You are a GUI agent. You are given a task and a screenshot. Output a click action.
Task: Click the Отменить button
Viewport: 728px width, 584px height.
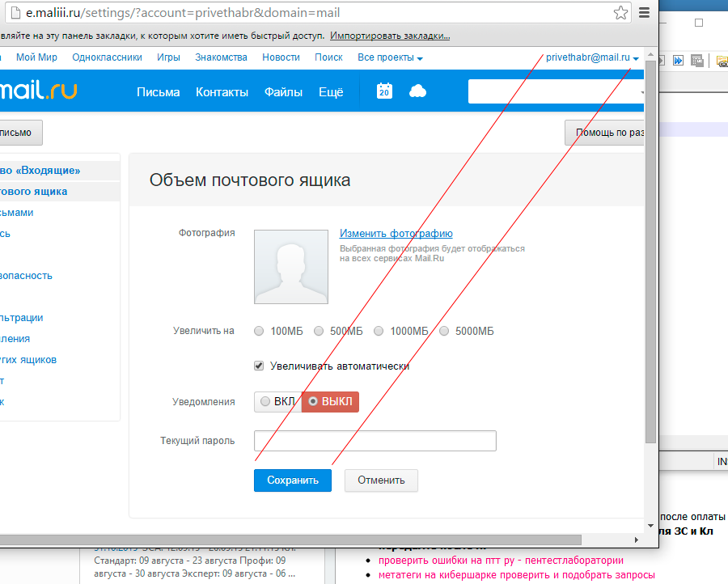click(x=381, y=480)
